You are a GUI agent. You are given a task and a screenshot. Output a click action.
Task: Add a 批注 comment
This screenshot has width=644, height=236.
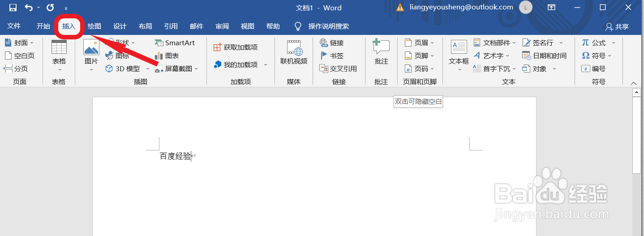382,53
